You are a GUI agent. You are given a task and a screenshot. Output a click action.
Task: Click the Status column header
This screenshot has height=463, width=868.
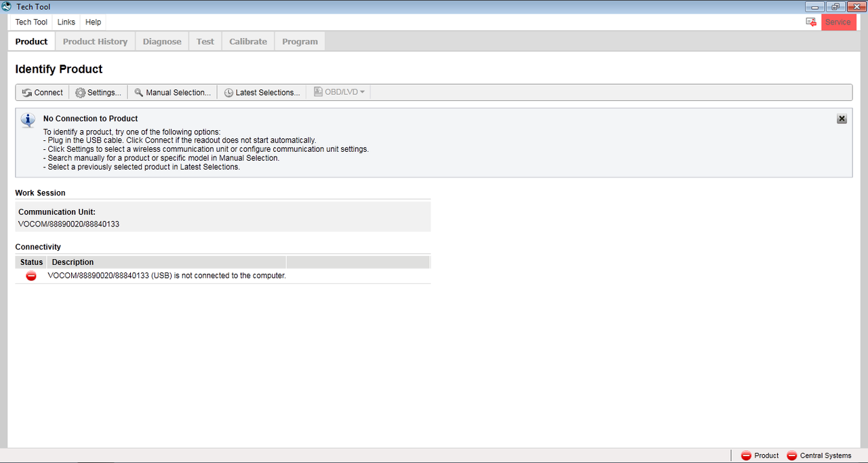pyautogui.click(x=31, y=262)
